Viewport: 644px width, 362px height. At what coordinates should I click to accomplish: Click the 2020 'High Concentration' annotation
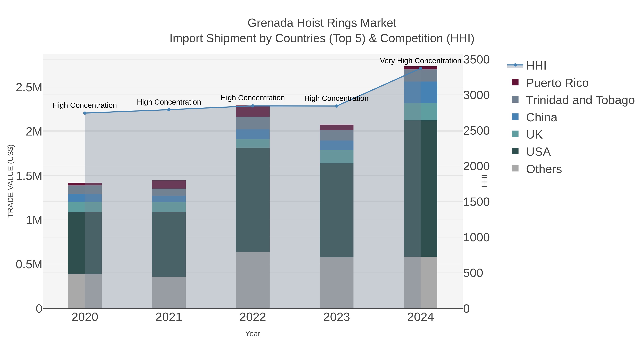(85, 105)
